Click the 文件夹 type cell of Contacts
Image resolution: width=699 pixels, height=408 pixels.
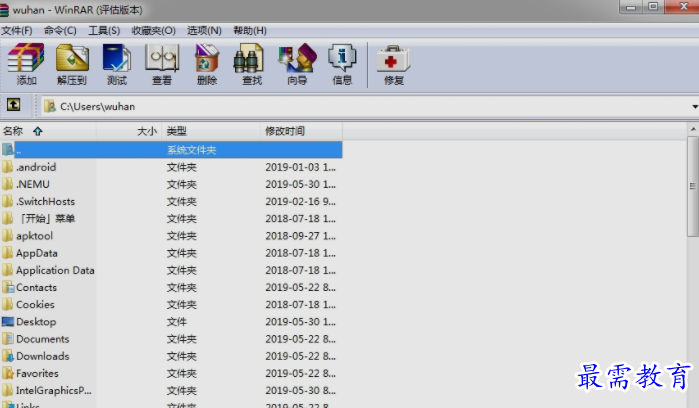(x=181, y=288)
